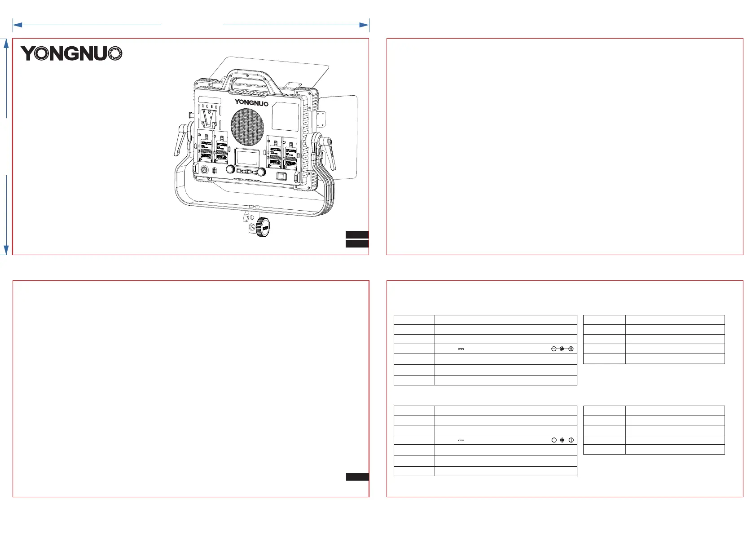Click the large YONGNUO logo on the cover
The image size is (756, 535).
[71, 53]
